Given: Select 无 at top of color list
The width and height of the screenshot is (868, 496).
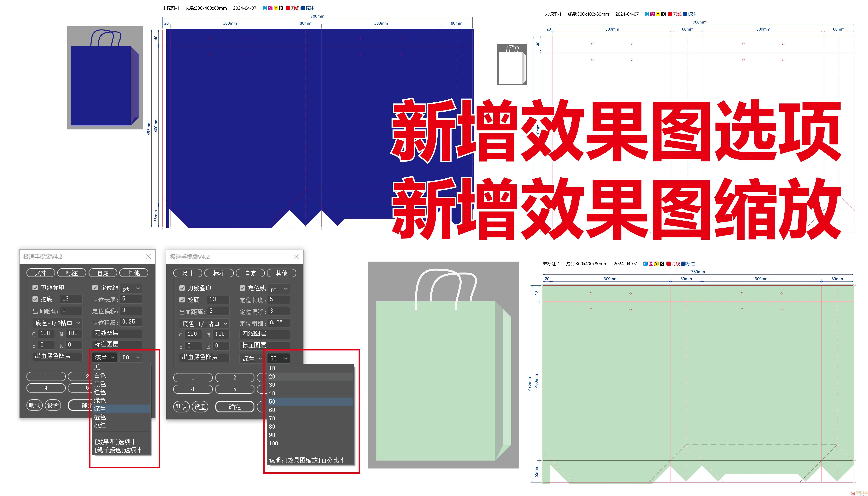Looking at the screenshot, I should pos(121,367).
